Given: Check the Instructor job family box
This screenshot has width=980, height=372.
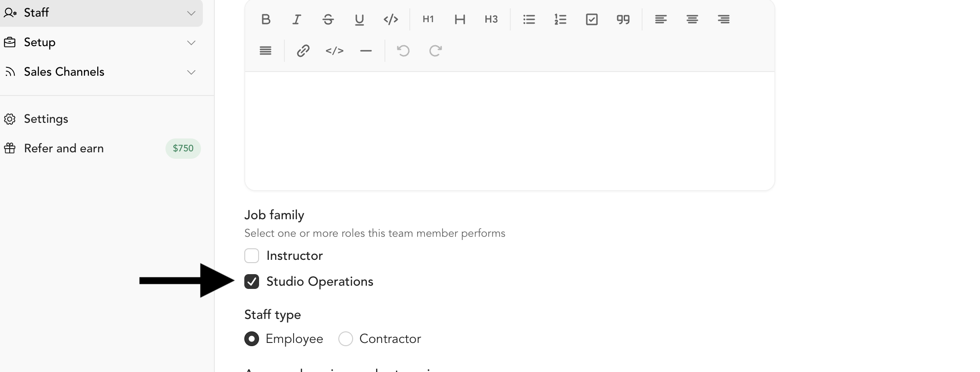Looking at the screenshot, I should click(252, 256).
